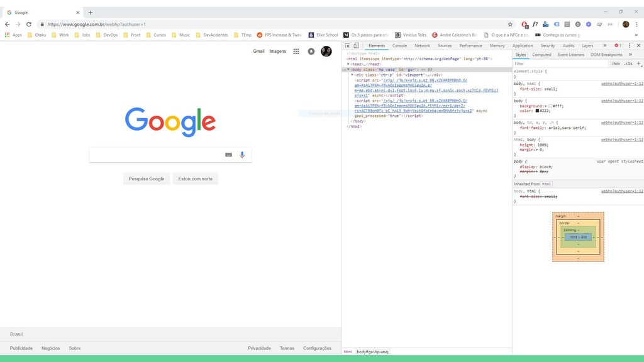Image resolution: width=644 pixels, height=362 pixels.
Task: Open the Gmail link
Action: pos(258,52)
